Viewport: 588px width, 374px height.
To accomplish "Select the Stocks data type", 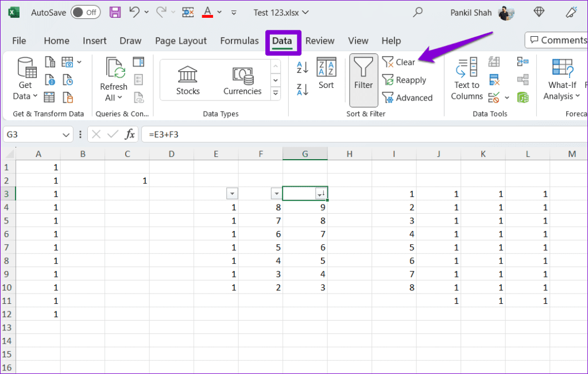I will (188, 80).
